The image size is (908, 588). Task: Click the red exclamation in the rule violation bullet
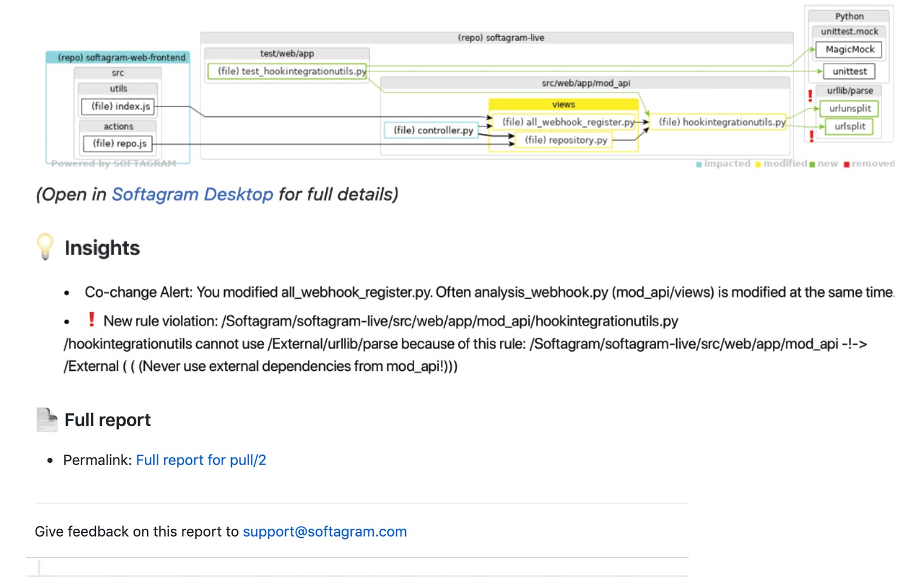(x=91, y=320)
